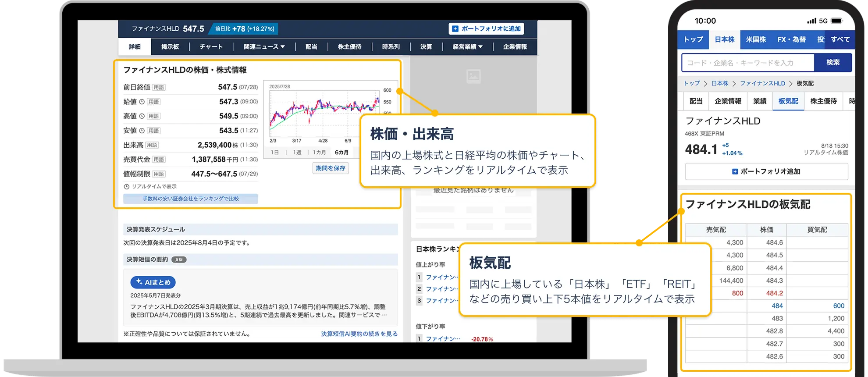
Task: Tap the 検索 button on phone
Action: 833,63
